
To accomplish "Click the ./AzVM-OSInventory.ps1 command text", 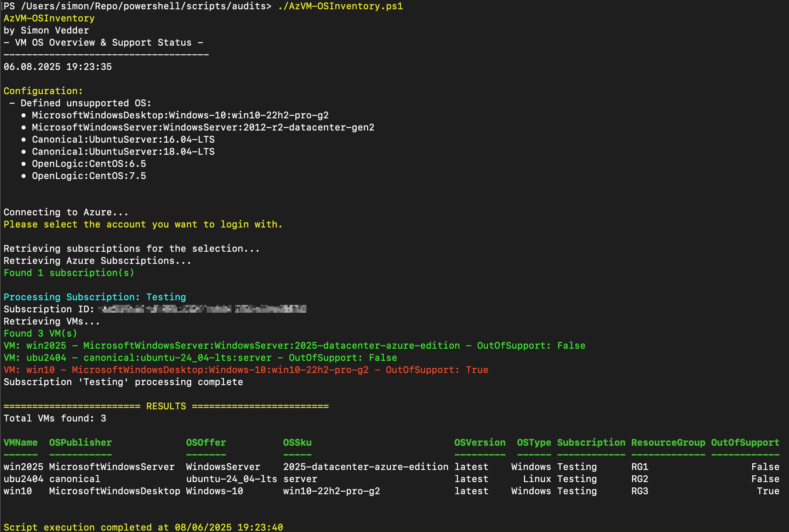I will click(340, 6).
